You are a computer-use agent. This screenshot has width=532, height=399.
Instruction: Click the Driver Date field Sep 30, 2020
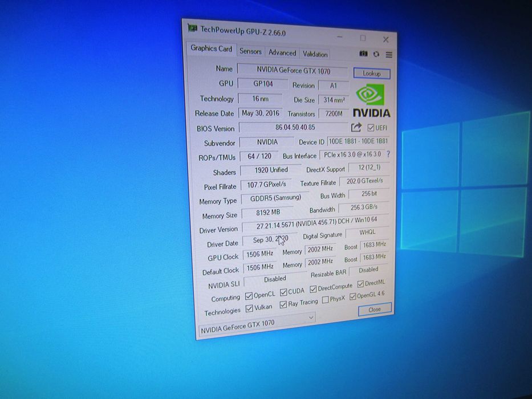(x=270, y=239)
